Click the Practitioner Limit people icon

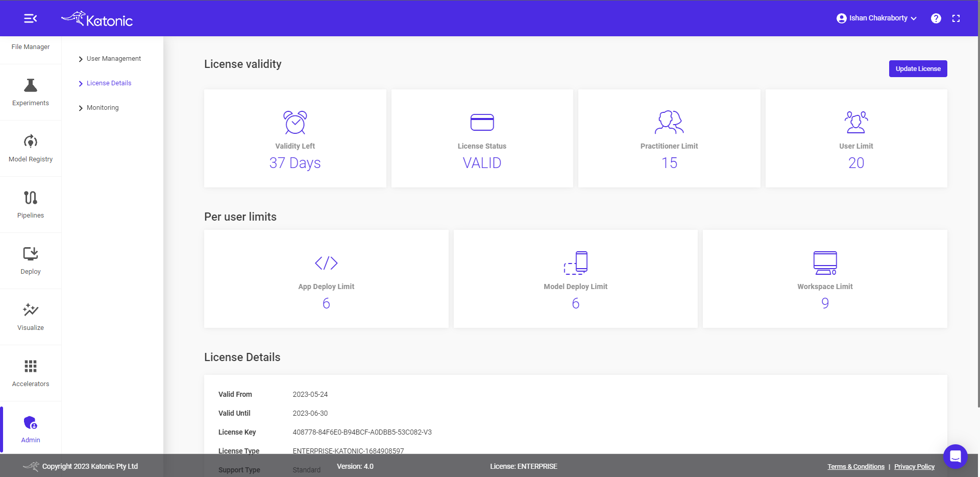[x=669, y=122]
